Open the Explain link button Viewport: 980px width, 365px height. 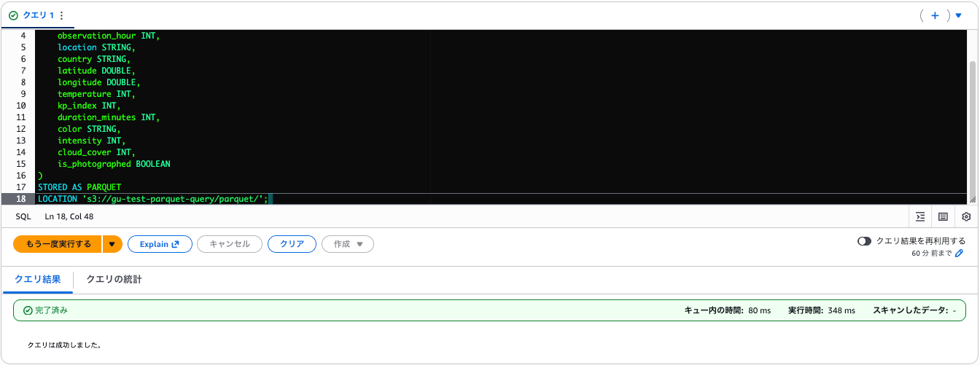[x=160, y=244]
